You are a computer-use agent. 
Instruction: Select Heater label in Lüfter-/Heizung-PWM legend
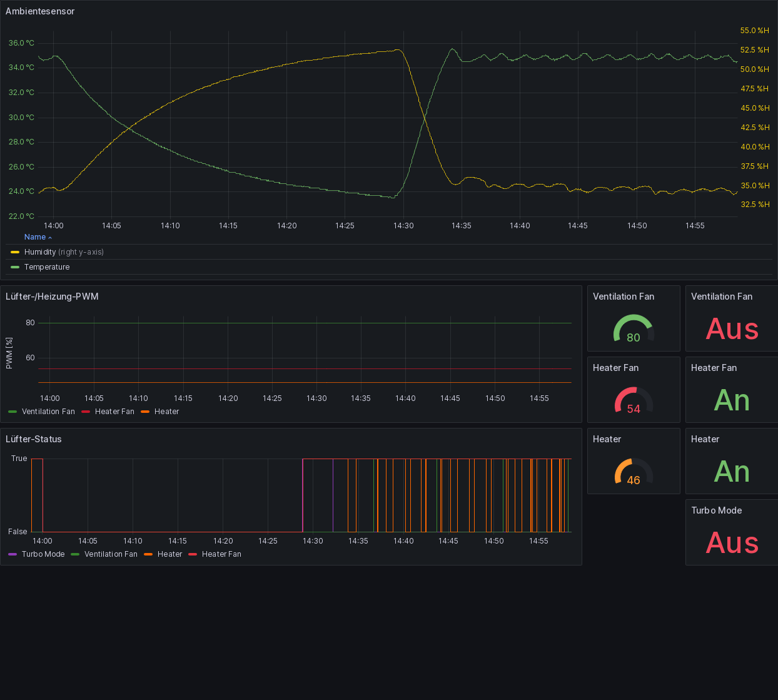tap(166, 412)
